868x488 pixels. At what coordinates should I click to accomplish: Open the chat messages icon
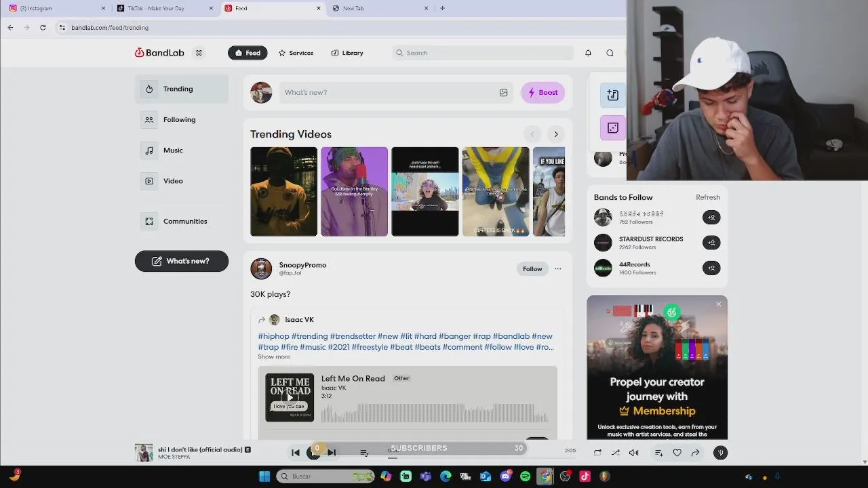pos(610,53)
